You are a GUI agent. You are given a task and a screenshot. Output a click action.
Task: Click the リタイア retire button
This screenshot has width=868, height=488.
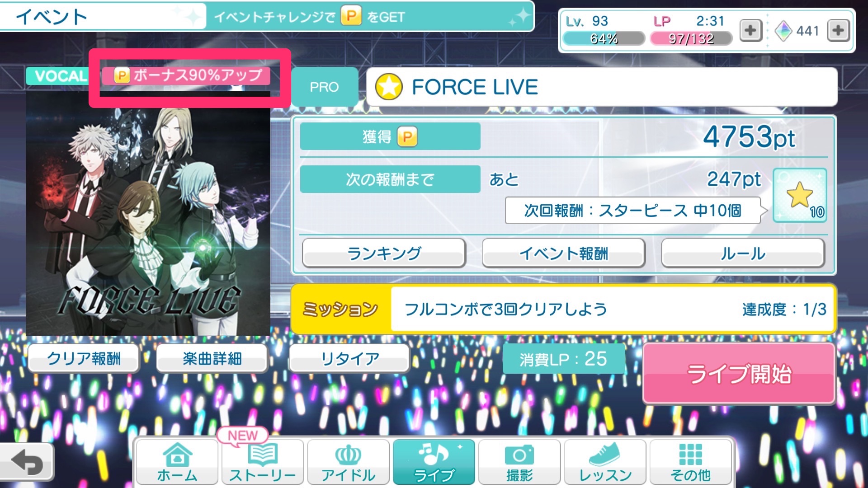pos(349,358)
